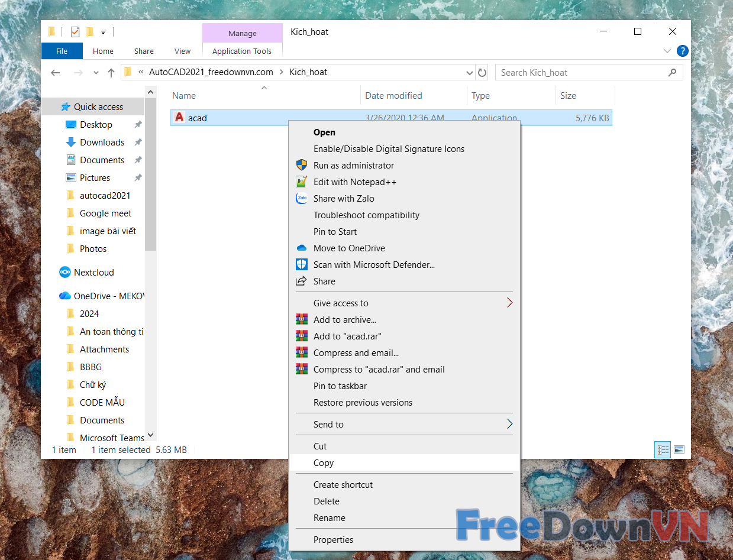The width and height of the screenshot is (733, 560).
Task: Click the Search Kich_hoat input field
Action: pos(582,73)
